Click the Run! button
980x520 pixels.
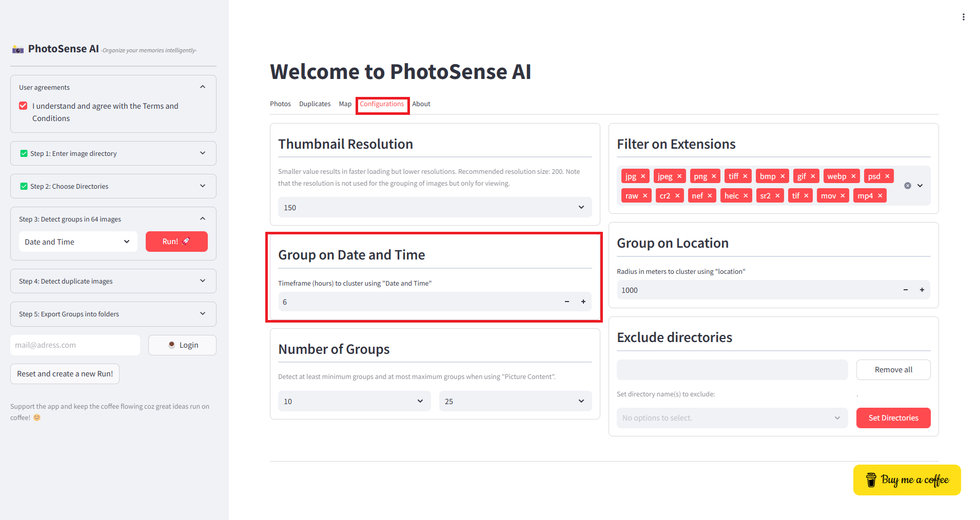click(x=177, y=242)
